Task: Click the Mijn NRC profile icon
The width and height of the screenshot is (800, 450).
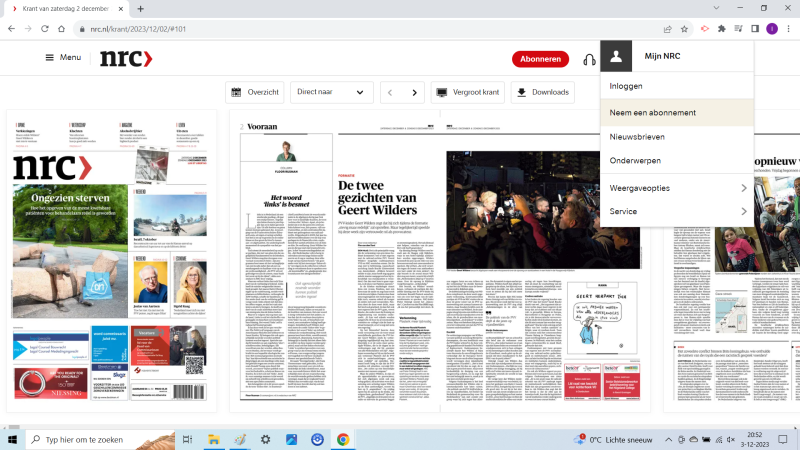Action: (618, 57)
